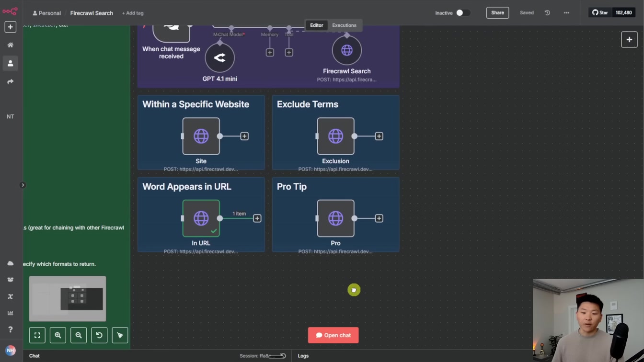Viewport: 644px width, 362px height.
Task: Open the Chat panel tab
Action: tap(34, 356)
